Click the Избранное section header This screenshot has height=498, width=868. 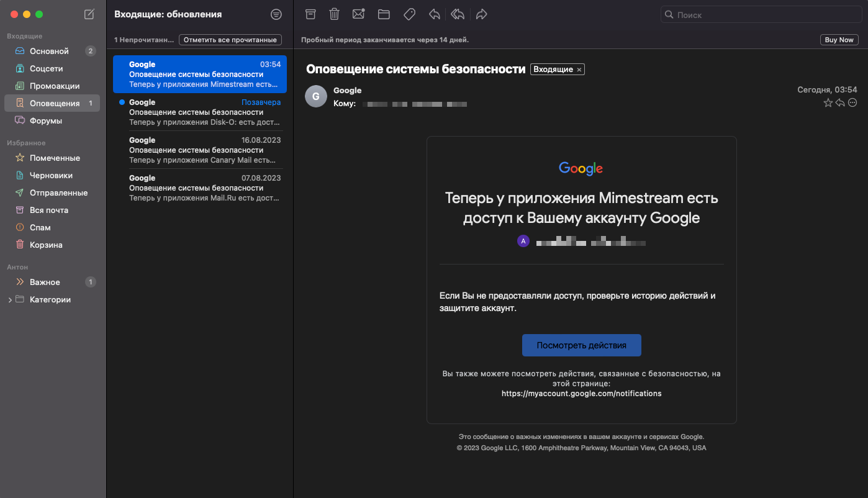click(26, 143)
